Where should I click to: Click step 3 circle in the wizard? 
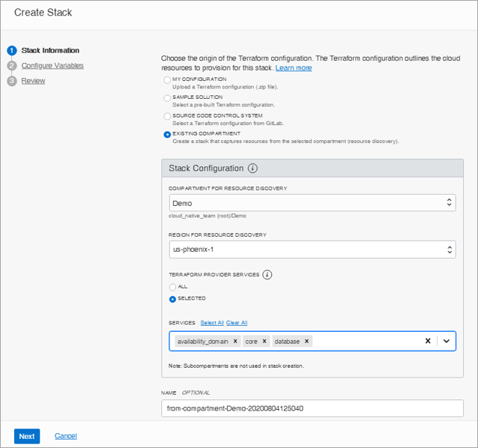click(12, 81)
